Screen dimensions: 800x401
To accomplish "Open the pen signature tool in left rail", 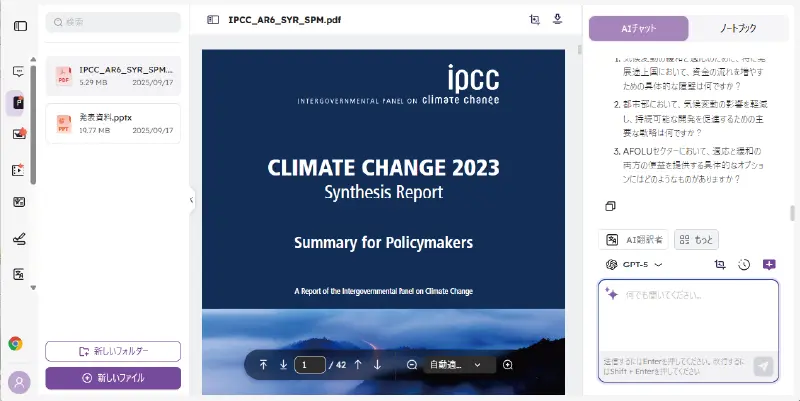I will point(19,239).
